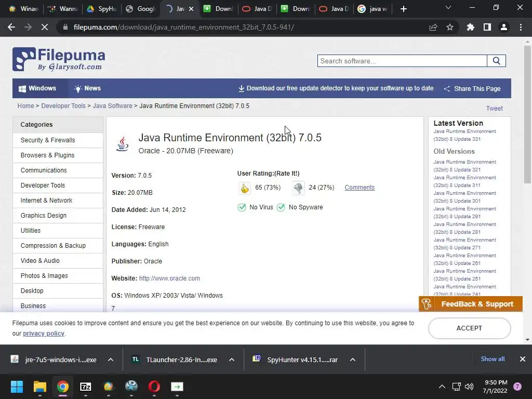Open Video & Audio category
The image size is (532, 399).
point(58,261)
